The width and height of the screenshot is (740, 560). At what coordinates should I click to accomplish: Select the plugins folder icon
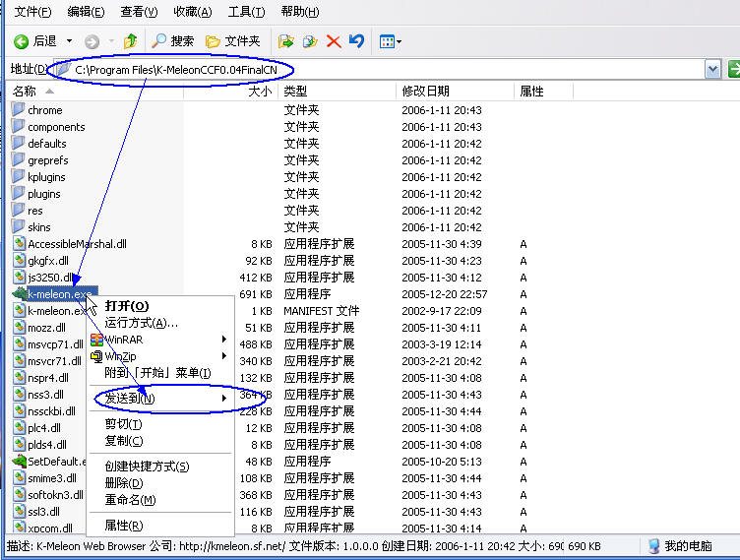point(18,193)
